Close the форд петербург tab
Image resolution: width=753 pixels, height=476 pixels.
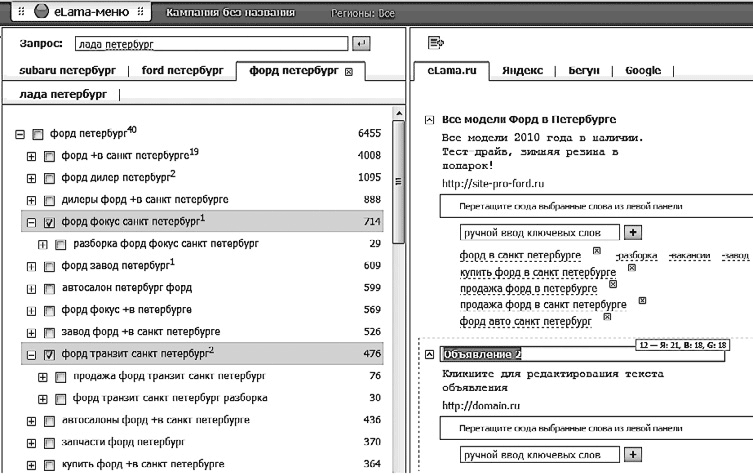pyautogui.click(x=349, y=72)
